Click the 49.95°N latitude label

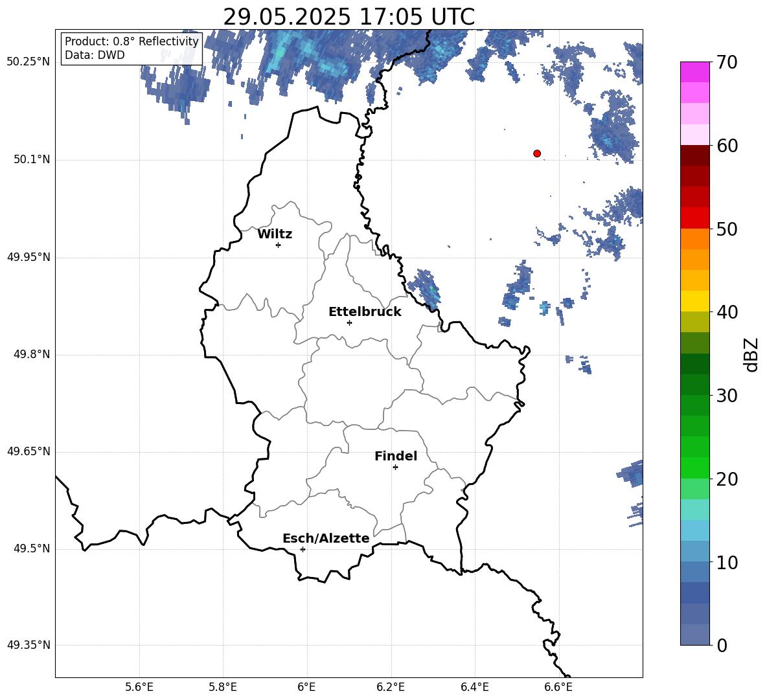click(x=28, y=257)
